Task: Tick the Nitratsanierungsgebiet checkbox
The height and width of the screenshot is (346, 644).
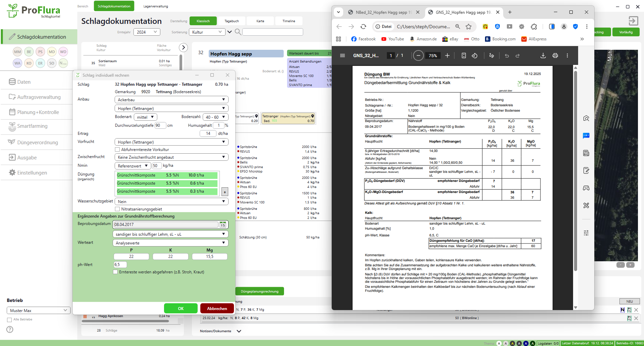Action: coord(117,209)
